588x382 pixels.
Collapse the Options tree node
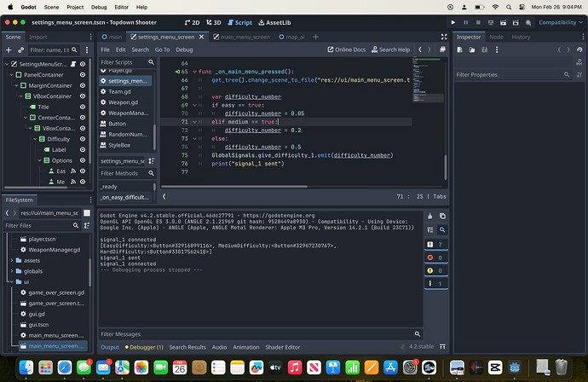click(39, 160)
